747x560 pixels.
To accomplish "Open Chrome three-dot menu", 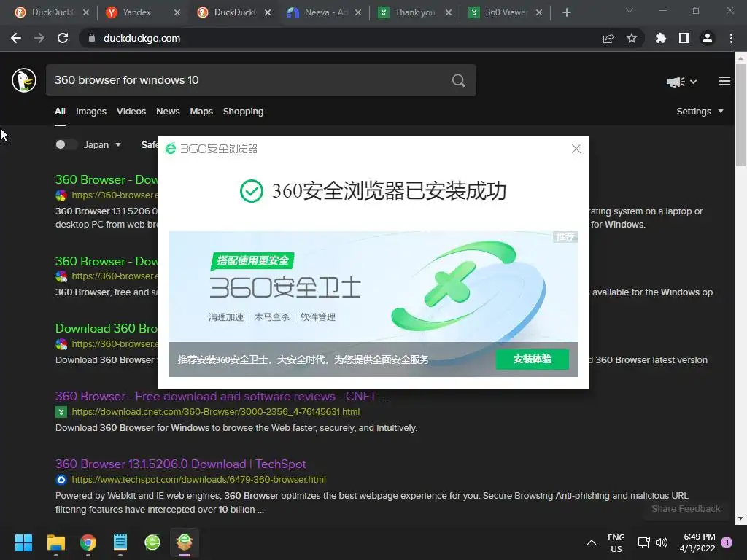I will pyautogui.click(x=731, y=38).
